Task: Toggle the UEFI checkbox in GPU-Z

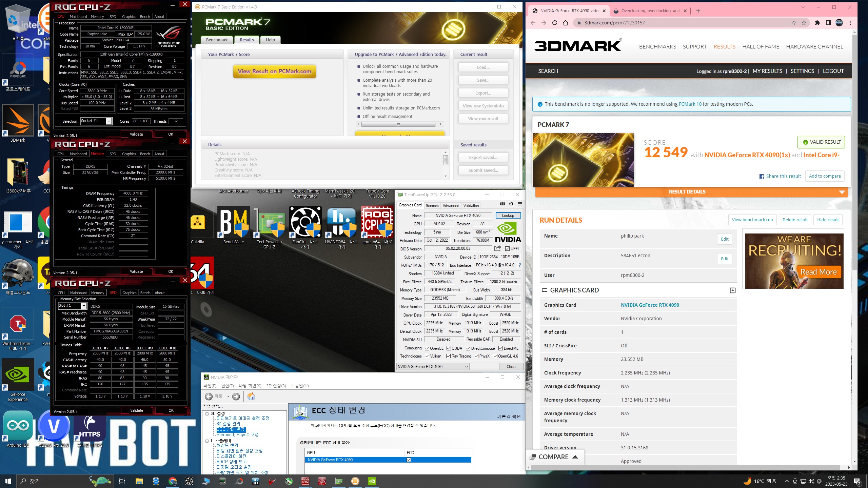Action: 507,248
